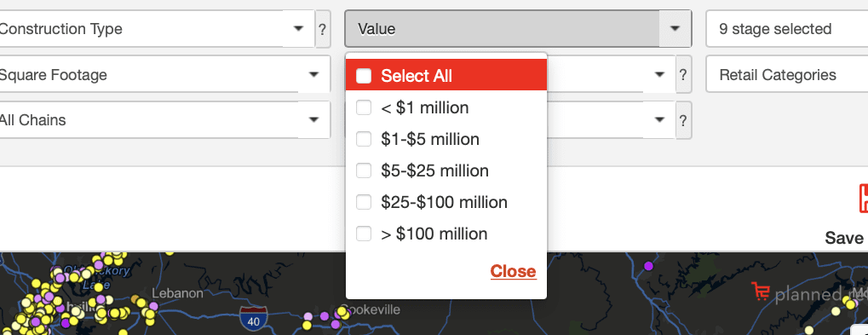Toggle the > $100 million checkbox
Screen dimensions: 868x335
point(364,234)
